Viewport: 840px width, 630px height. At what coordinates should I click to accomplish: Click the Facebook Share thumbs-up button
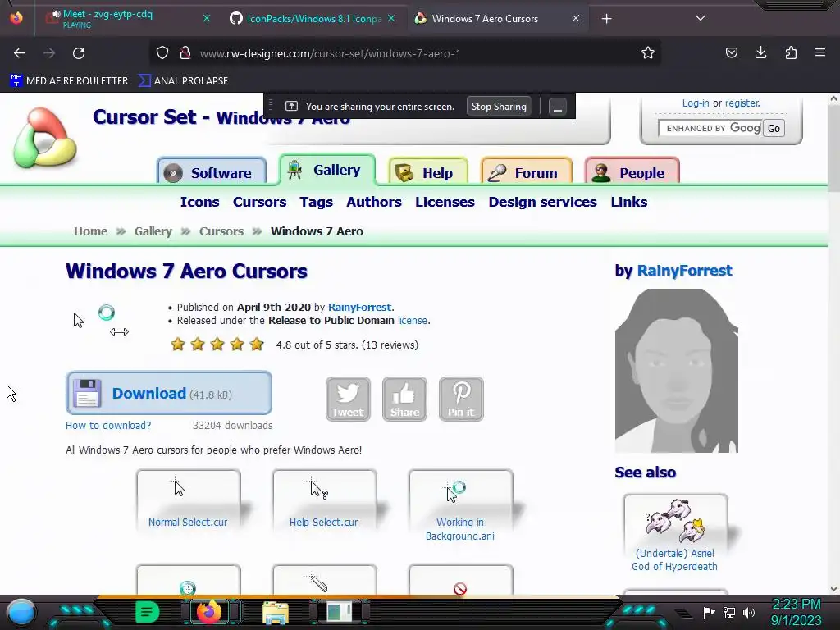(x=404, y=399)
